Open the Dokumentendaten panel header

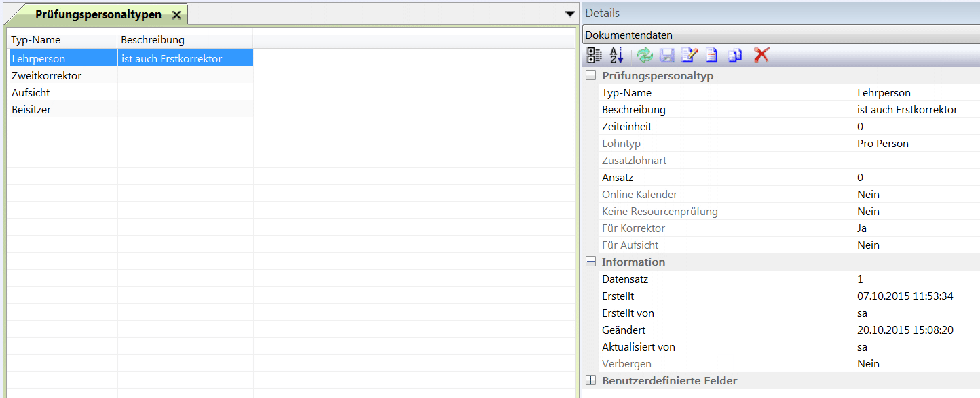click(780, 35)
